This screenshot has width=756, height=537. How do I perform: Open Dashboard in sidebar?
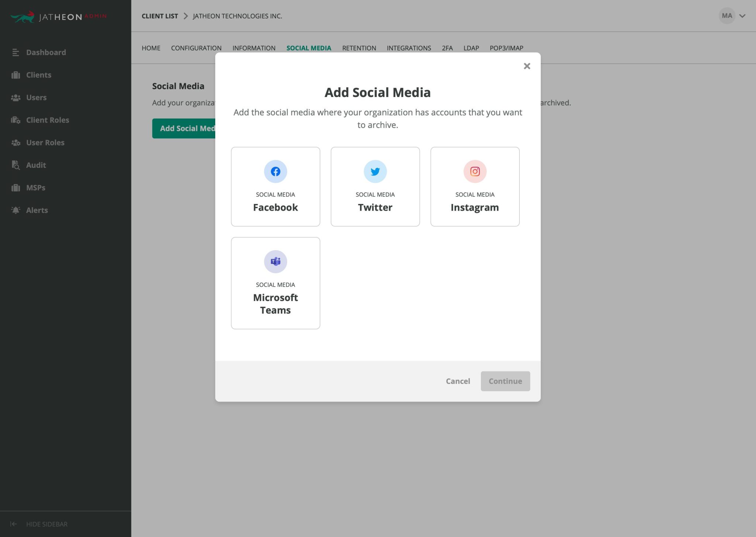click(x=46, y=52)
